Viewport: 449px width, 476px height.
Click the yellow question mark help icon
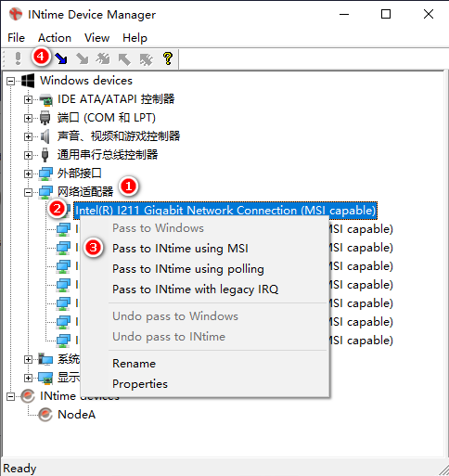click(x=168, y=58)
